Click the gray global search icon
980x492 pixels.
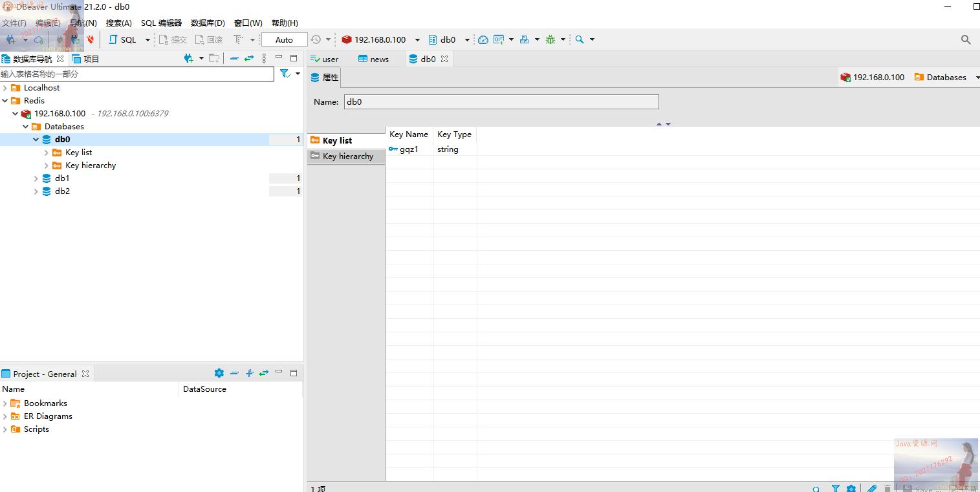coord(966,39)
